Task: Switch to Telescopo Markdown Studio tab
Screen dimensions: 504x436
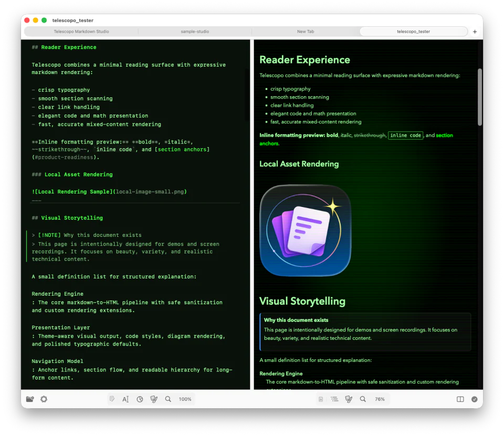Action: click(81, 32)
